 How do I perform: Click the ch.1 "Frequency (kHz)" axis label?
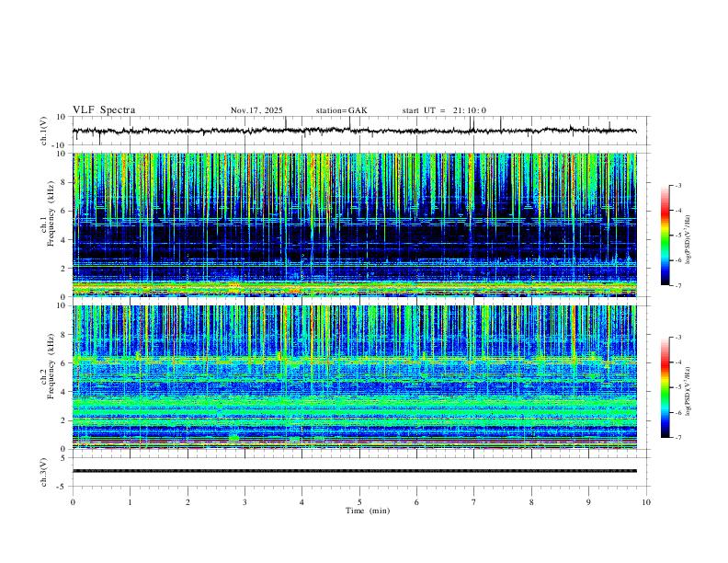tap(51, 213)
